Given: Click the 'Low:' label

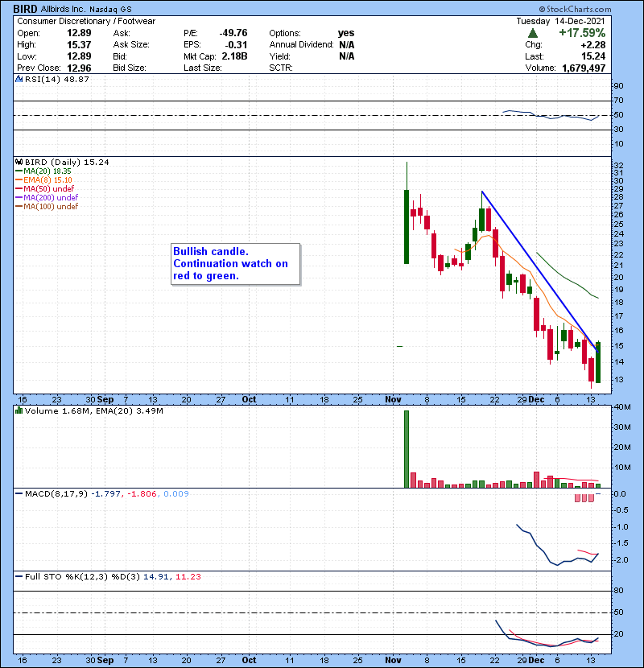Looking at the screenshot, I should click(x=27, y=56).
